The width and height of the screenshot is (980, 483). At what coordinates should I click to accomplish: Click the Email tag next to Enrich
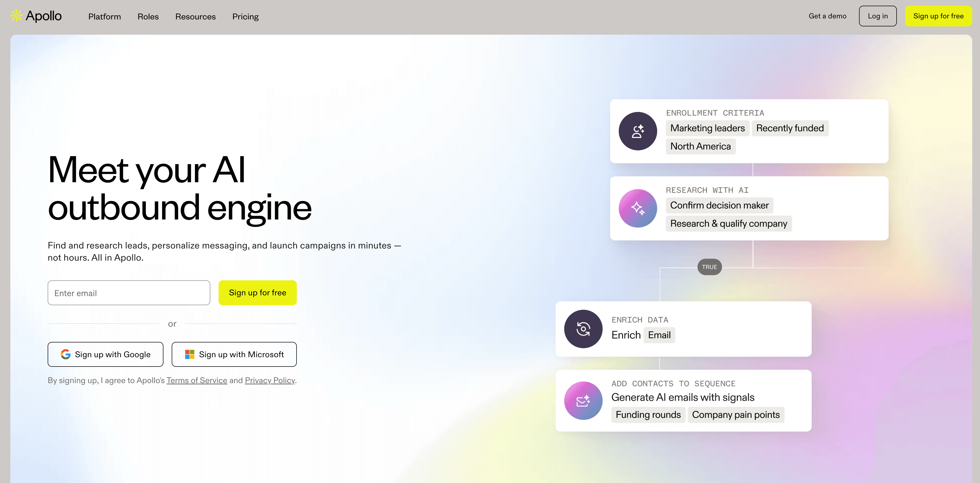click(659, 335)
